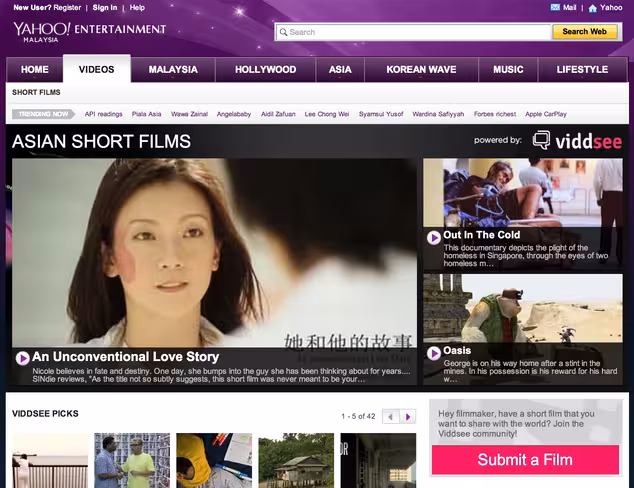
Task: Open the MUSIC tab
Action: point(508,70)
